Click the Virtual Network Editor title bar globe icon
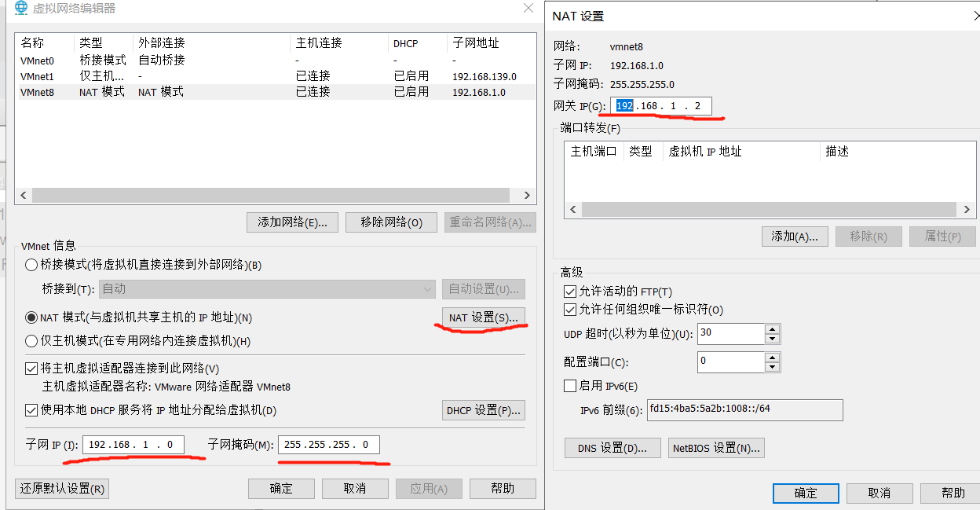Image resolution: width=980 pixels, height=510 pixels. [20, 8]
